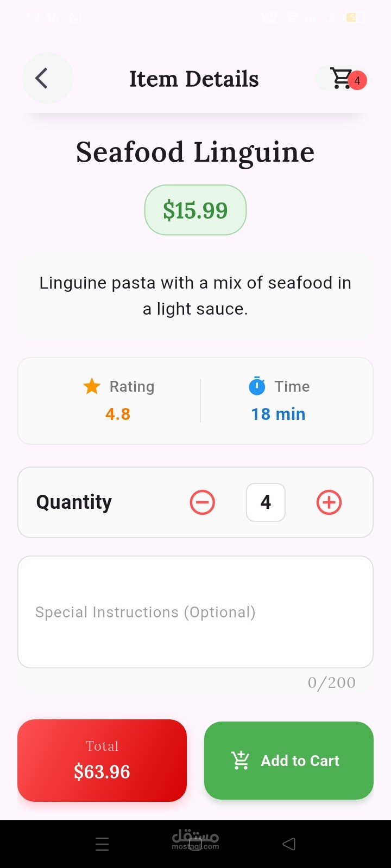Tap the cart-plus icon in Add to Cart
The image size is (391, 868).
(x=240, y=761)
